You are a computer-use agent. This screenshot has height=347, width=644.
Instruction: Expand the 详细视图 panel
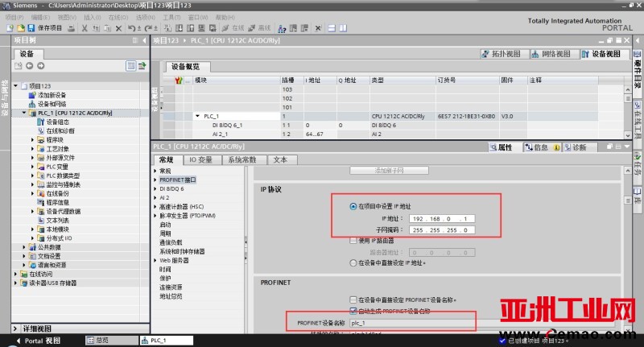(x=15, y=328)
